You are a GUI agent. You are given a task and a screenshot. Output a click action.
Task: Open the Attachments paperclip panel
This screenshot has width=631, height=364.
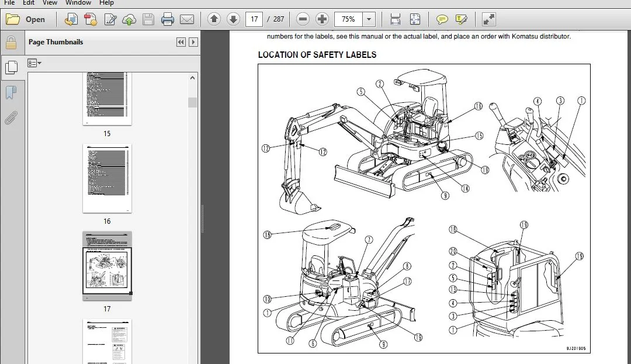coord(11,118)
